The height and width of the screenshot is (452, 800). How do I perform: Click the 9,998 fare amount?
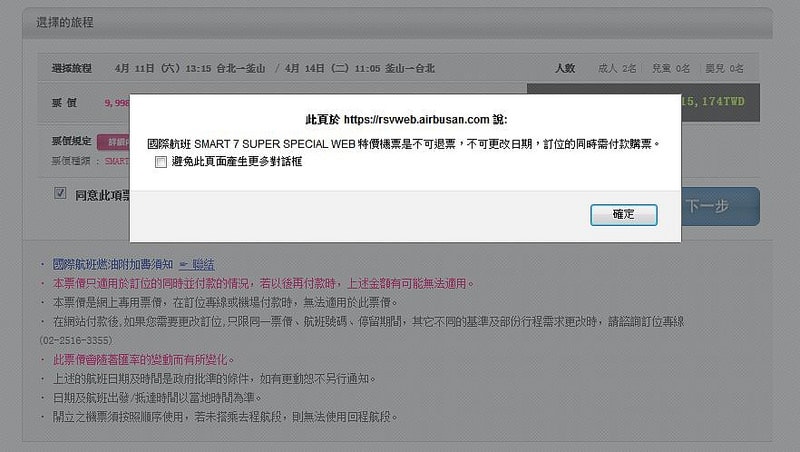click(x=115, y=102)
